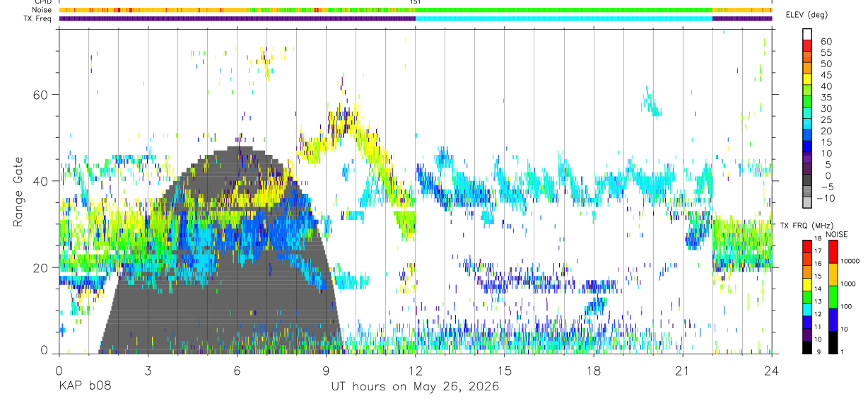Click the "3" tick label on the UT hours axis
This screenshot has height=401, width=868.
tap(148, 371)
